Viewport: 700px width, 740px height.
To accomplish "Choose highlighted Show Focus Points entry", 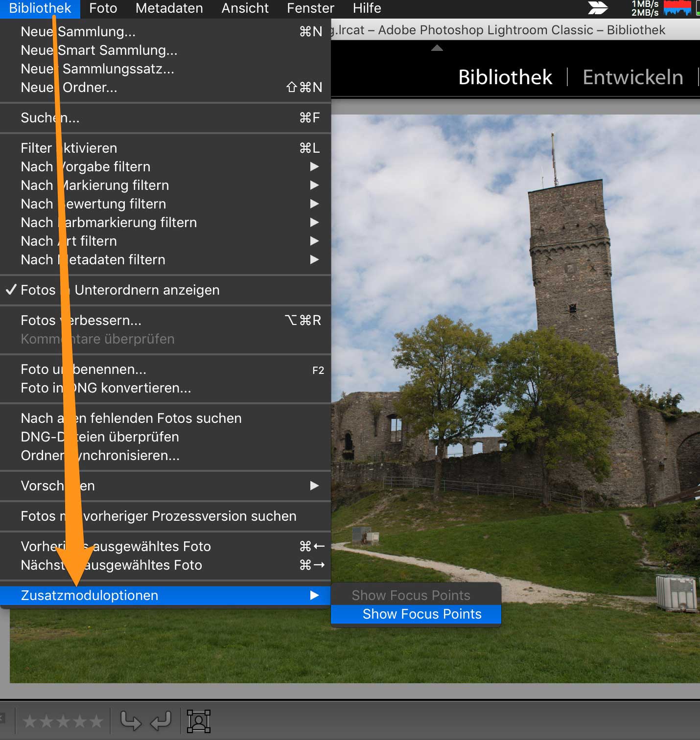I will (421, 614).
